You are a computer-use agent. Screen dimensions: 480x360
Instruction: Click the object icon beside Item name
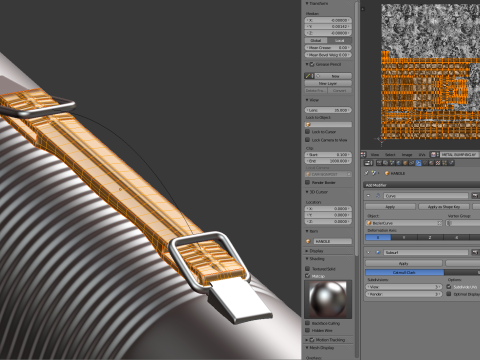308,241
